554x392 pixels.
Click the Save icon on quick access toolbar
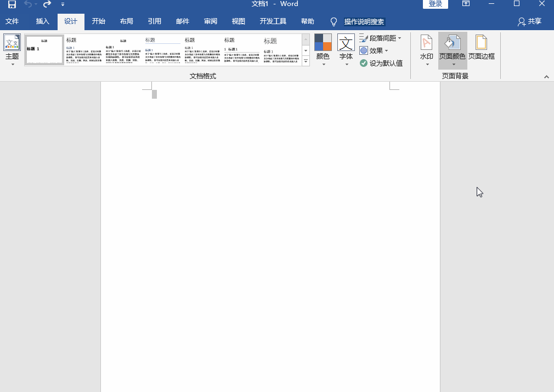pos(12,4)
